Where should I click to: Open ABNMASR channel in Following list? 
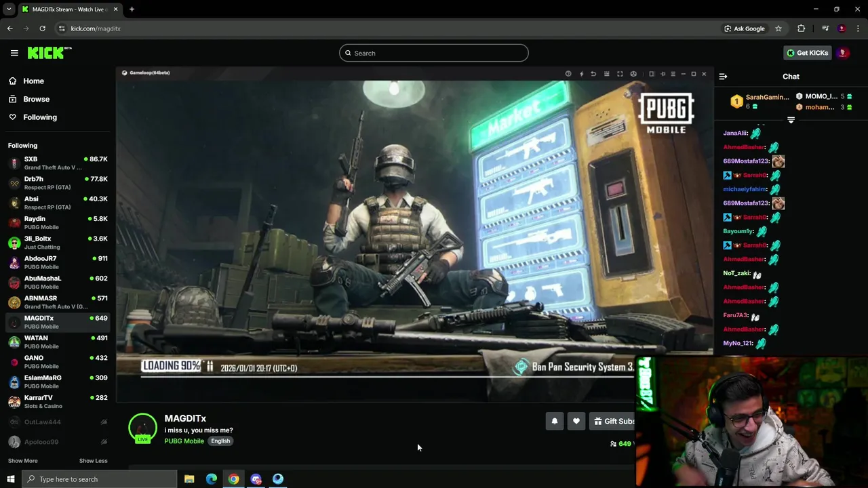58,302
